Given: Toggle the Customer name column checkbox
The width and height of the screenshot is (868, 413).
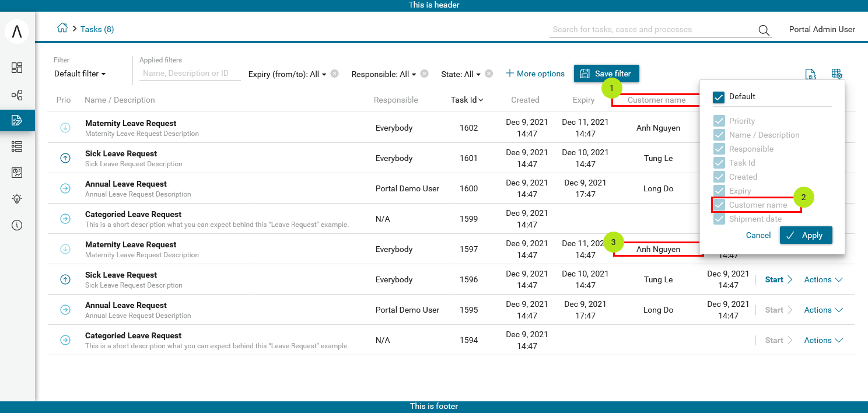Looking at the screenshot, I should 719,205.
